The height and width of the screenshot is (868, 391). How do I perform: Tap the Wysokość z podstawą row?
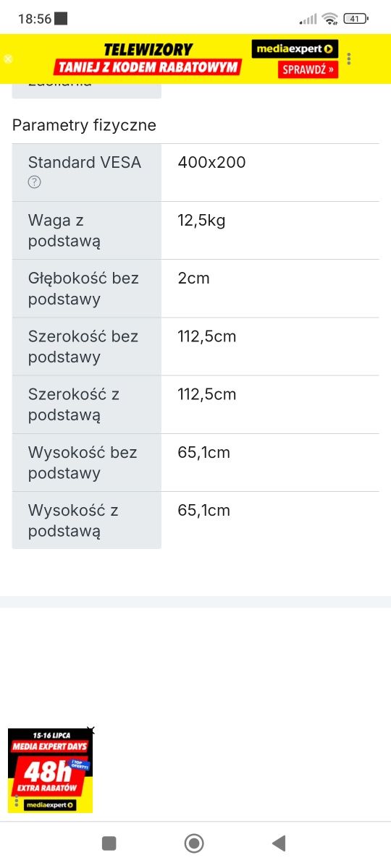point(195,520)
